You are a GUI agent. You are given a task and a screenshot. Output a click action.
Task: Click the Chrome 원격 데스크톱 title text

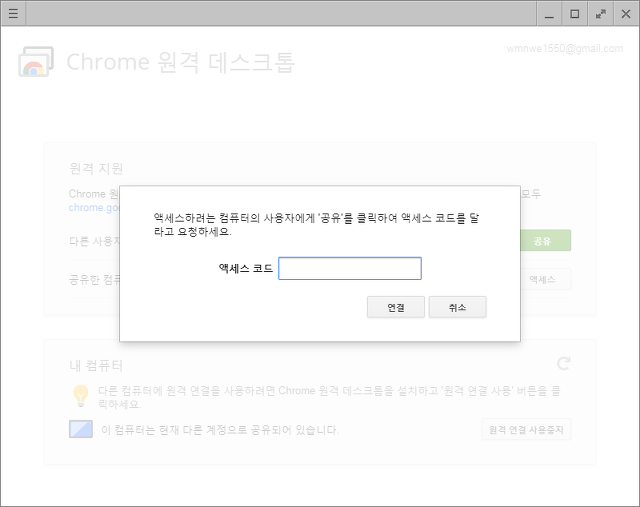pos(180,62)
